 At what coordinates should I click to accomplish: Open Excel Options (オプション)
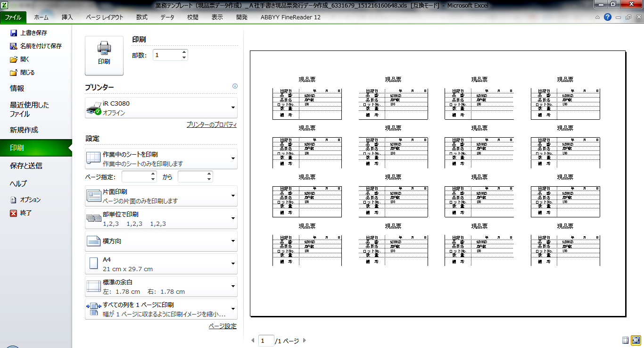pos(14,199)
